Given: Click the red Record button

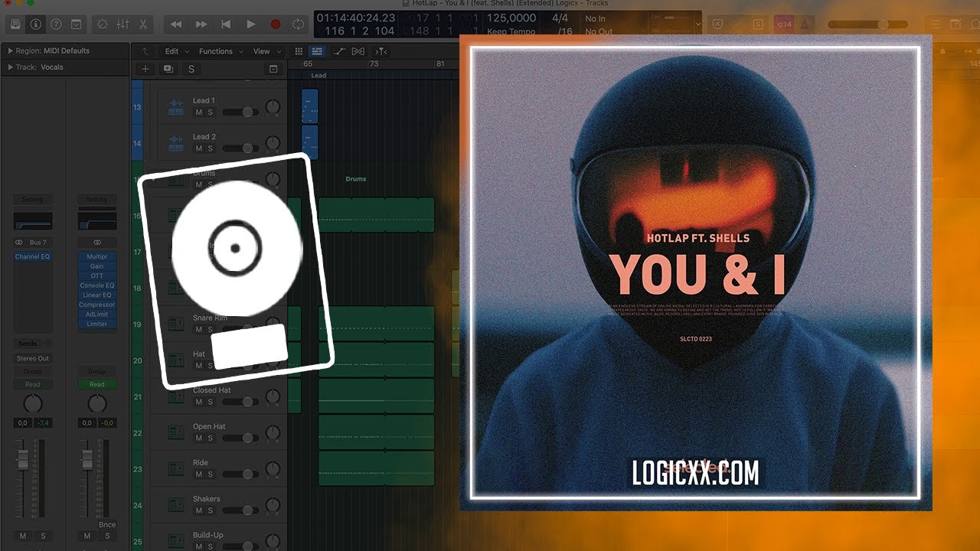Looking at the screenshot, I should point(275,24).
